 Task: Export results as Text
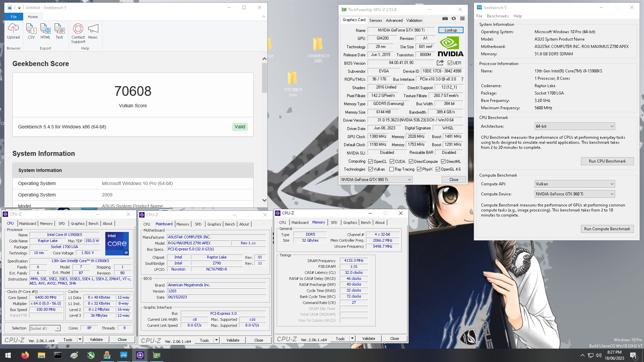[59, 32]
